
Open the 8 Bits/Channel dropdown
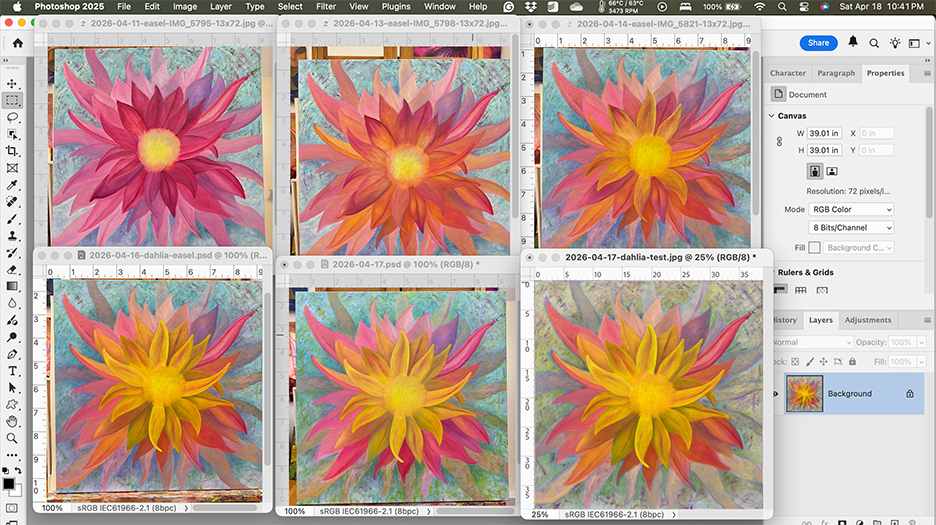coord(851,228)
